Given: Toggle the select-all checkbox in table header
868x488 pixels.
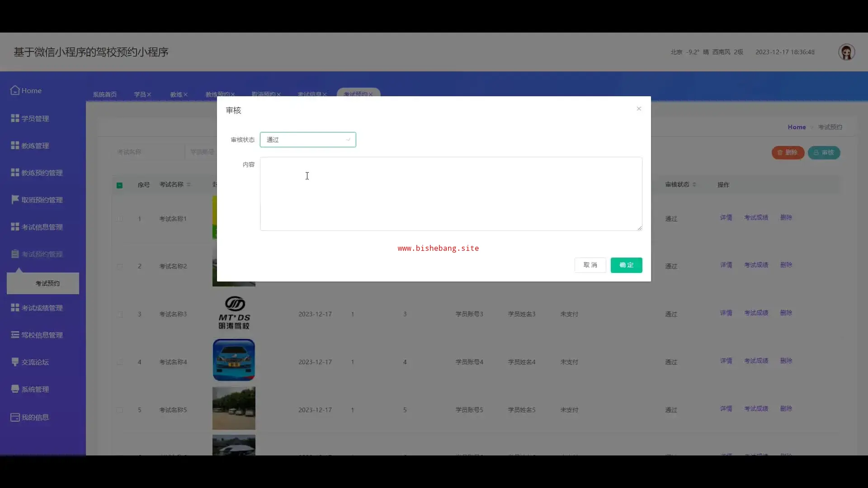Looking at the screenshot, I should 119,185.
